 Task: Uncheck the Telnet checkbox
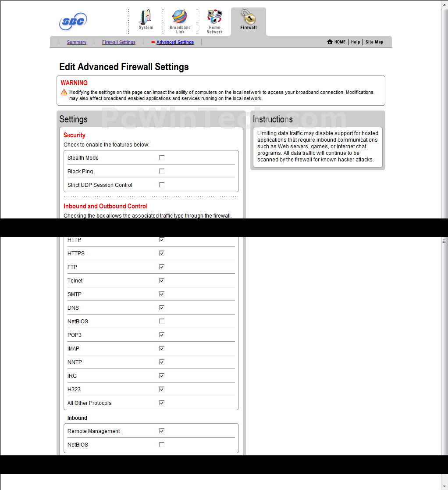pos(162,280)
